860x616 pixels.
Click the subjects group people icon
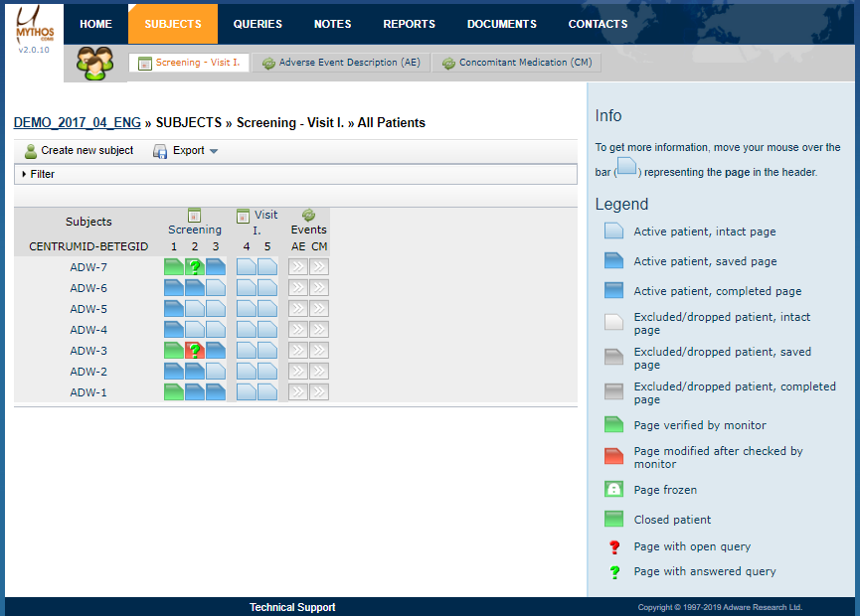tap(94, 63)
